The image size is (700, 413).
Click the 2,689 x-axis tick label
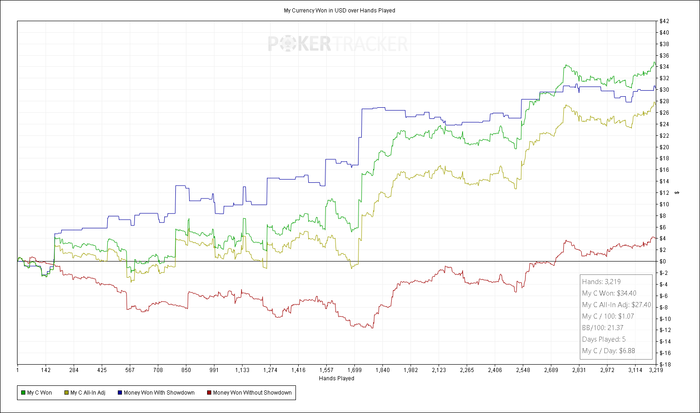click(551, 370)
